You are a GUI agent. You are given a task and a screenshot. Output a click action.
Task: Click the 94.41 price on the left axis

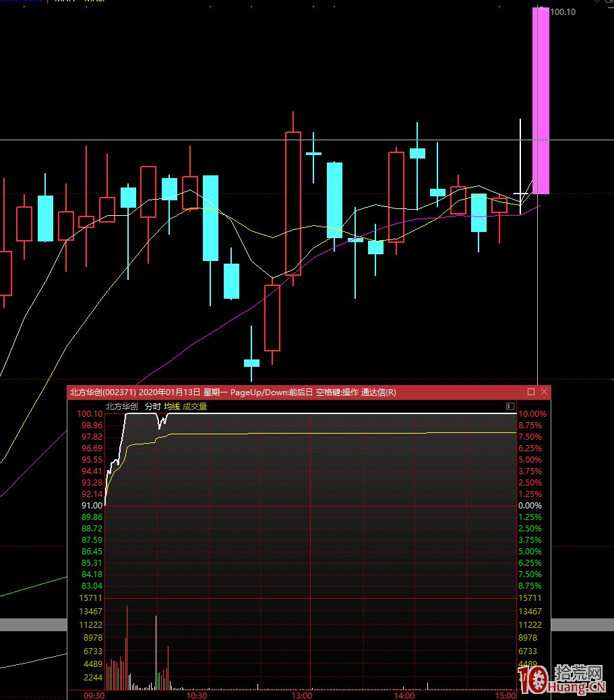92,471
